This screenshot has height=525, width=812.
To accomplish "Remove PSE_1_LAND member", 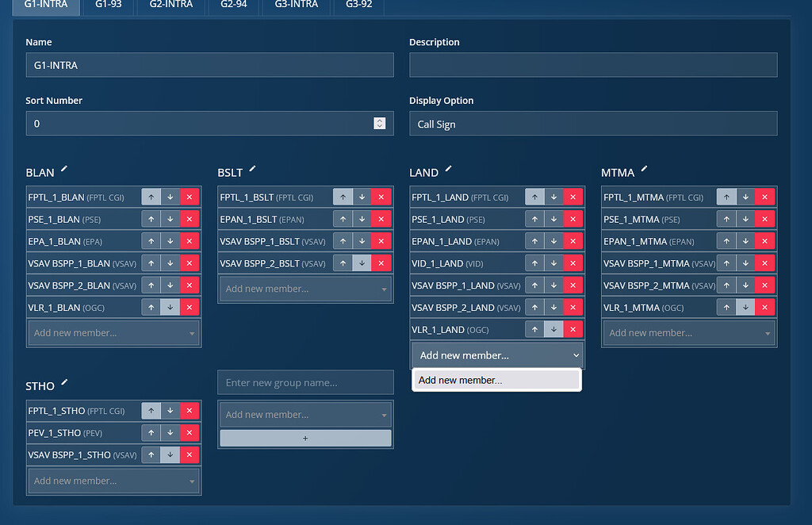I will (573, 219).
